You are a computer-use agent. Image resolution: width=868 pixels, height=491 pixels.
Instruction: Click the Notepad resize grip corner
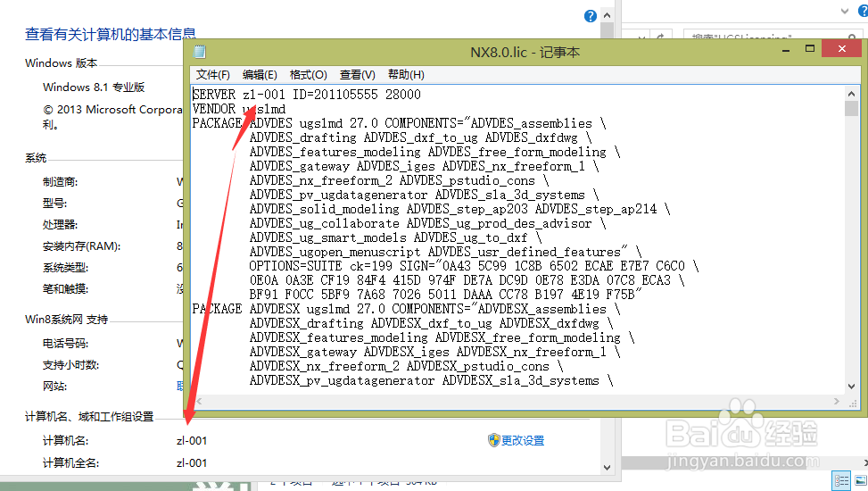[x=853, y=403]
